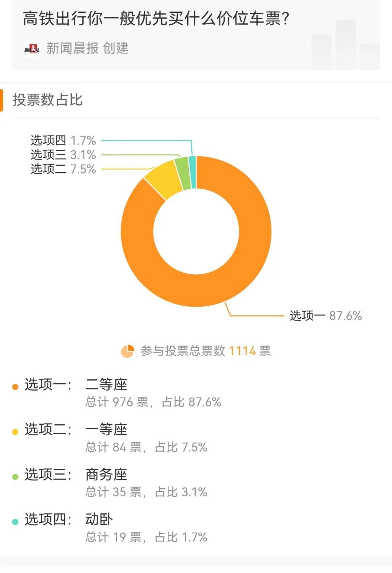Click the poll title about 高铁 tickets

(x=156, y=19)
